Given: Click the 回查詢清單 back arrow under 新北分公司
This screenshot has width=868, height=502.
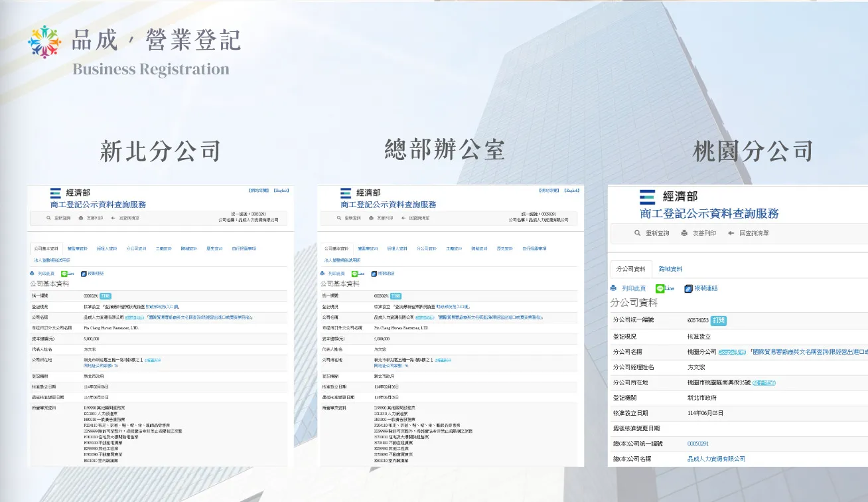Looking at the screenshot, I should click(114, 218).
